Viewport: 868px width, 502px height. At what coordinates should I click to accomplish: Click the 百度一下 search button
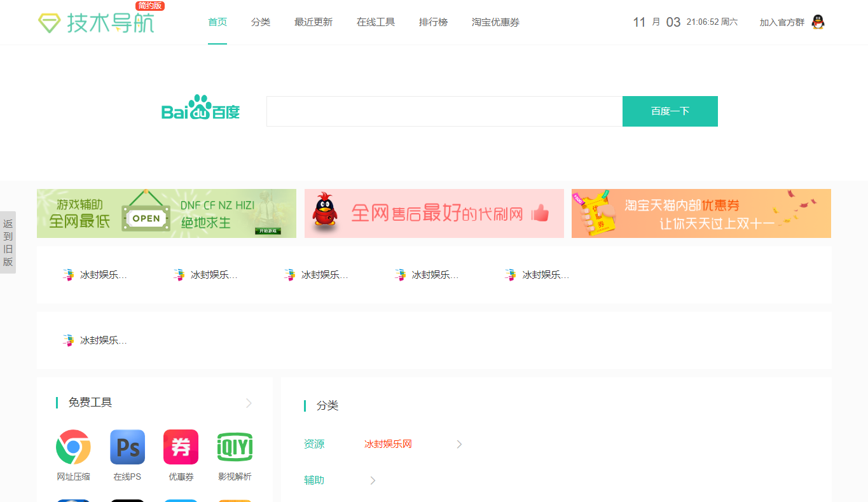tap(670, 111)
